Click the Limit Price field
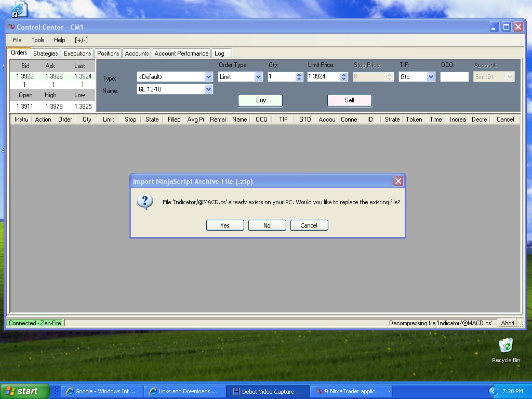Image resolution: width=532 pixels, height=399 pixels. (x=324, y=77)
